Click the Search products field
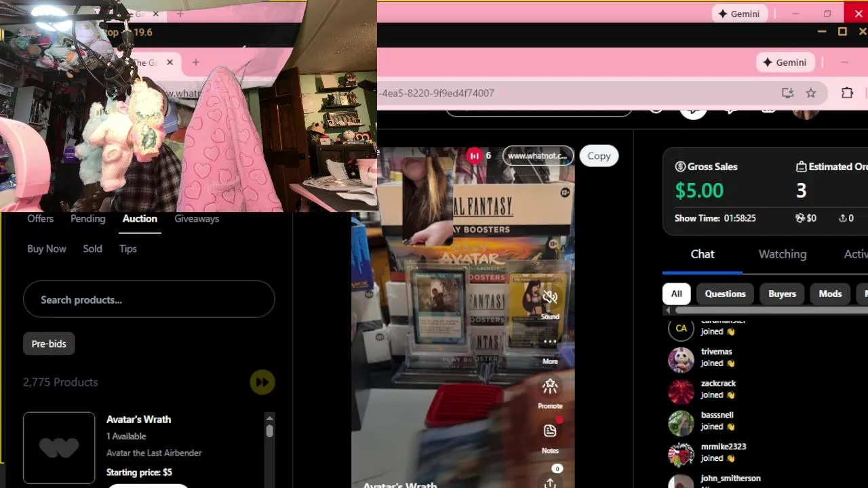 149,300
